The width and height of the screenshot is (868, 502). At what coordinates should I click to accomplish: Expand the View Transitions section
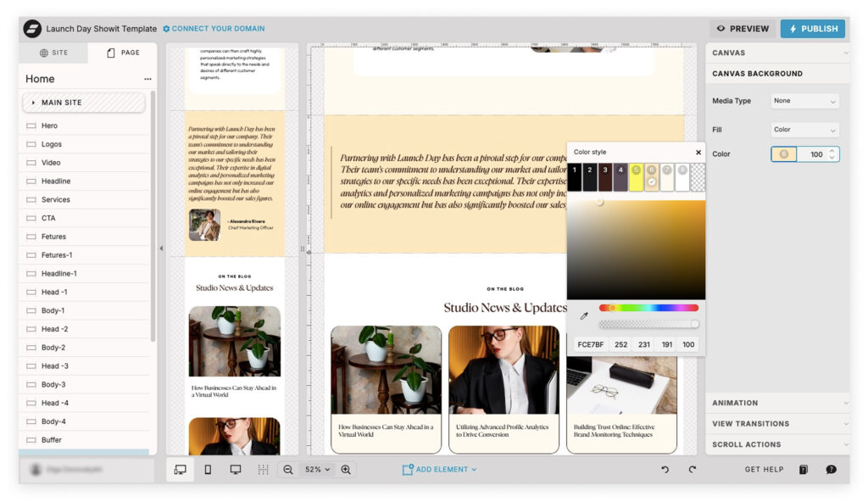tap(777, 423)
